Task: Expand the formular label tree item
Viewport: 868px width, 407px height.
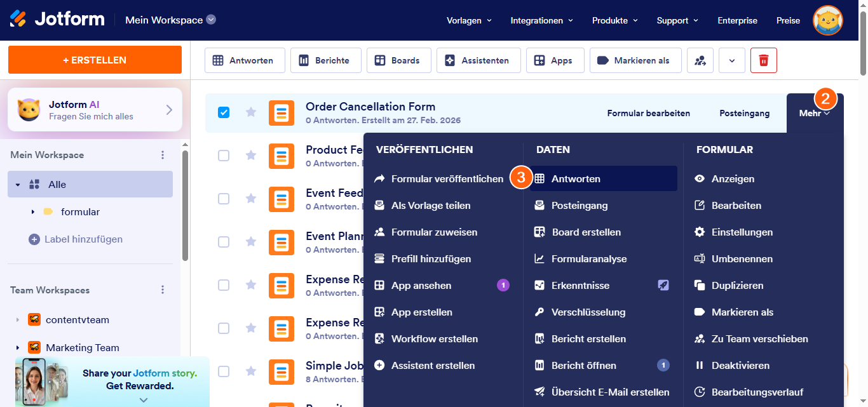Action: [x=32, y=211]
